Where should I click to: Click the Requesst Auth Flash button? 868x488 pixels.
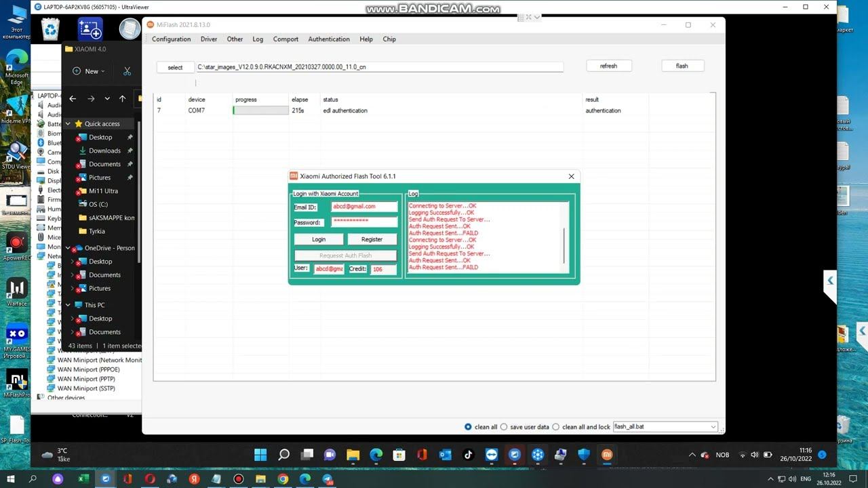coord(346,256)
